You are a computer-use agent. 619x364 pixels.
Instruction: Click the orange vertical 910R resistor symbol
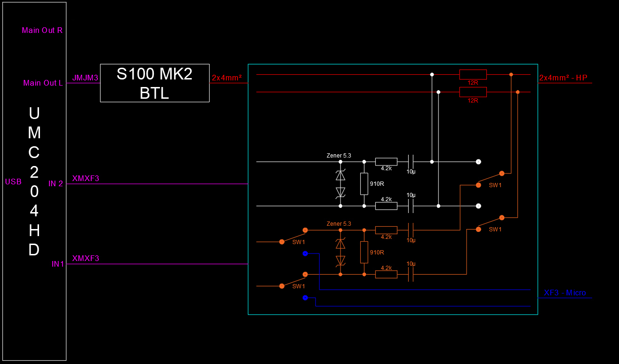point(364,253)
